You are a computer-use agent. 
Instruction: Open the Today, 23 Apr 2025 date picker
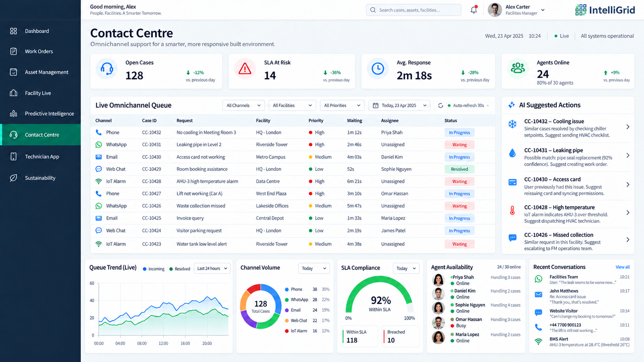[399, 105]
